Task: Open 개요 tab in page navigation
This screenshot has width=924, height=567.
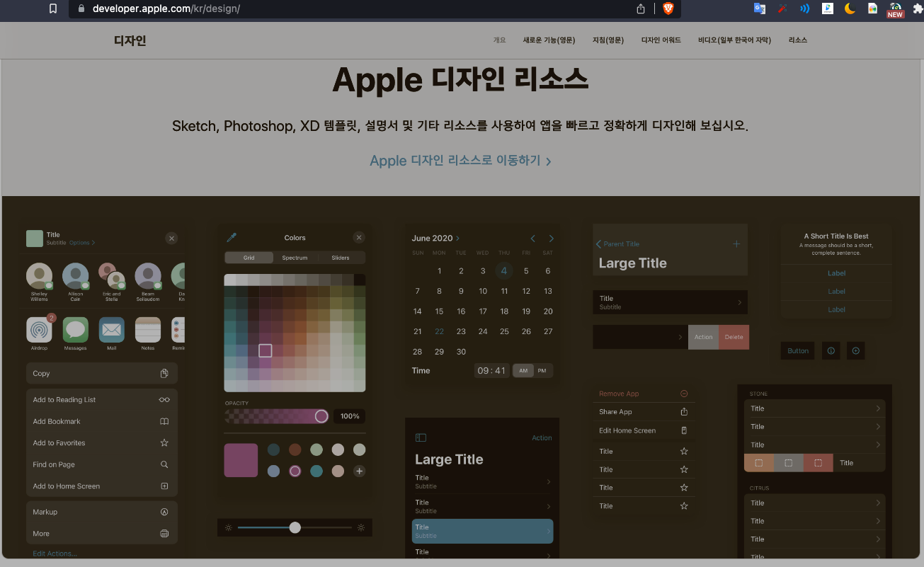Action: pyautogui.click(x=500, y=40)
